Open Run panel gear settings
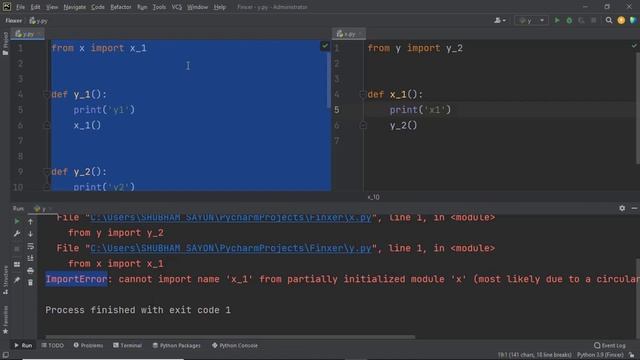 click(x=622, y=208)
